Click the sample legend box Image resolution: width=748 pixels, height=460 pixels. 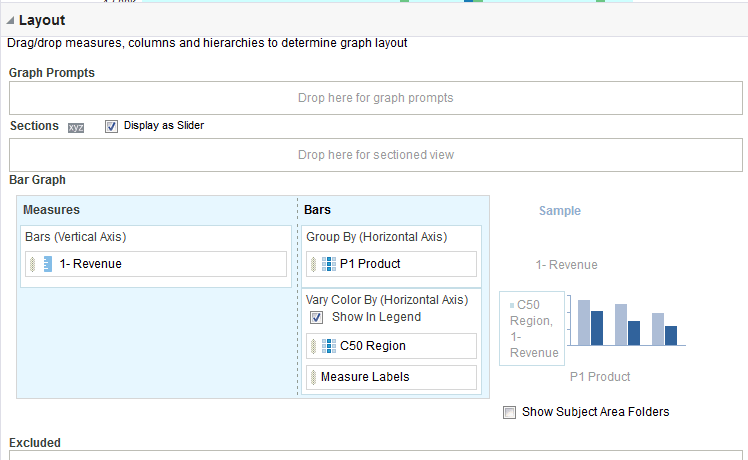pos(532,329)
